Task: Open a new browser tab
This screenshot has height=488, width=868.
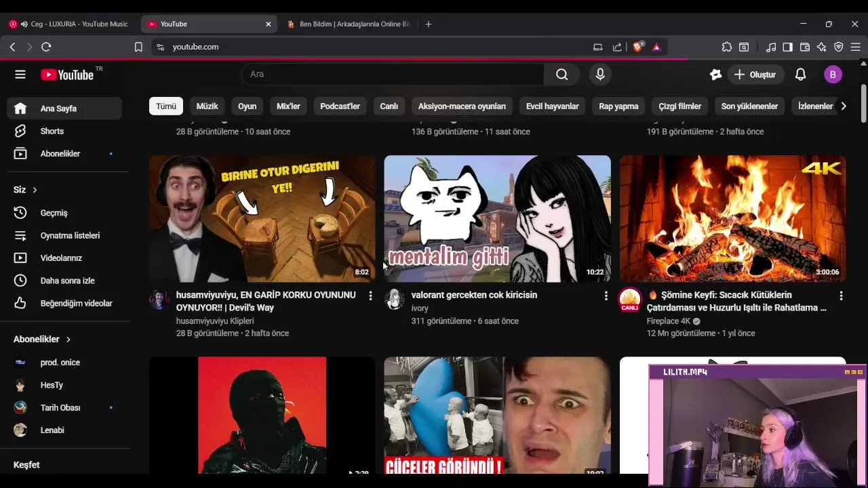Action: tap(428, 24)
